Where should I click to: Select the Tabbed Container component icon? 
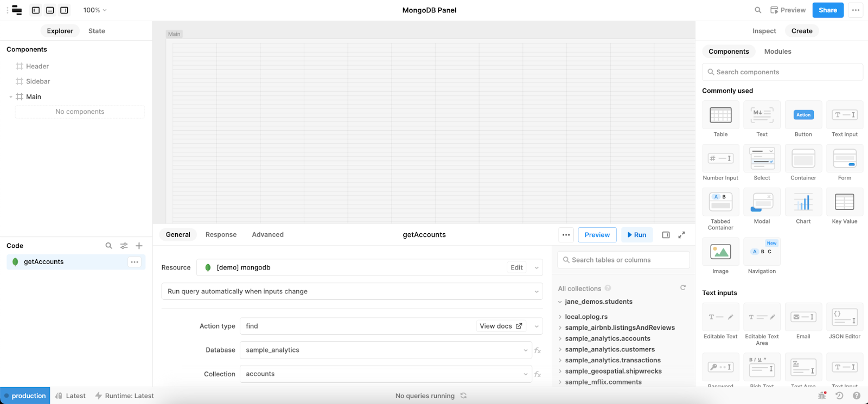720,202
